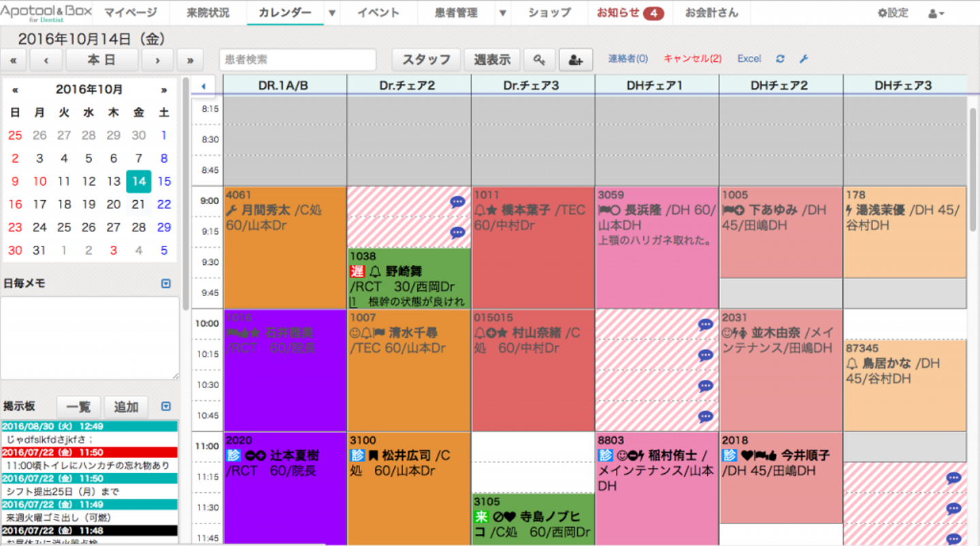Open the 来院状況 tab
The width and height of the screenshot is (980, 546).
coord(208,13)
